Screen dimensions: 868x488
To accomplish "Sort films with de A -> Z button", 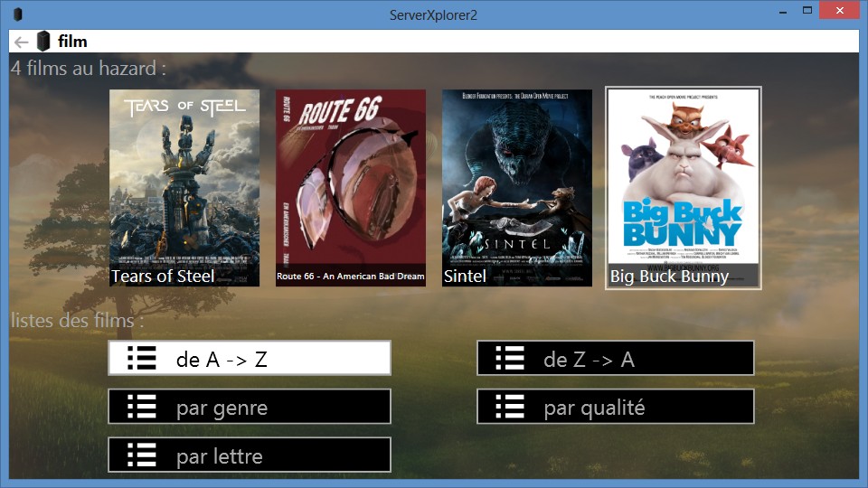I will 250,359.
